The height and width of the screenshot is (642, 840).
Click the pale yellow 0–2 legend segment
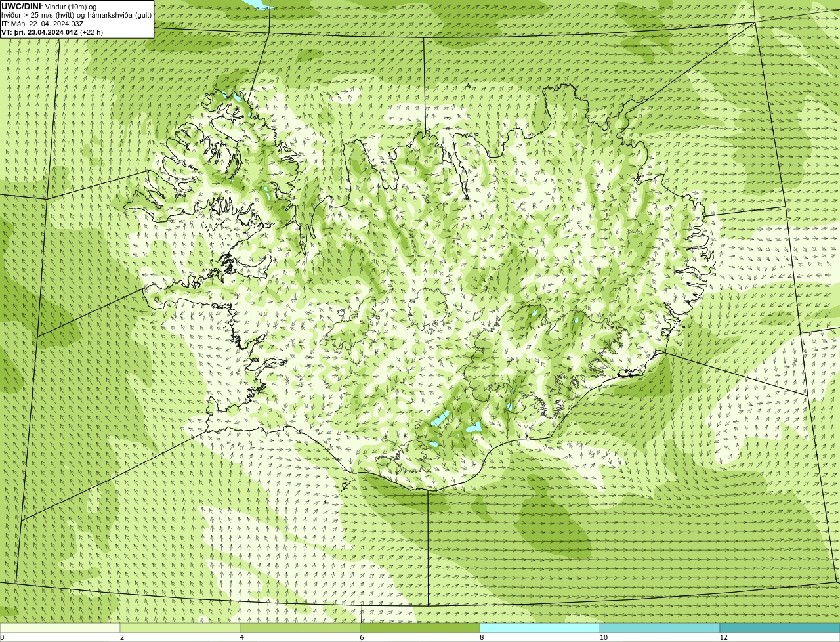(x=60, y=628)
